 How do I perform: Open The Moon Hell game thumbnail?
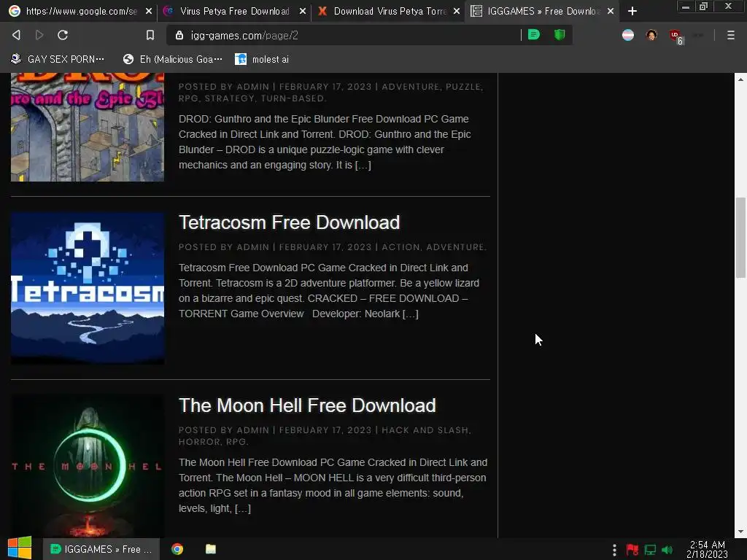pos(88,466)
